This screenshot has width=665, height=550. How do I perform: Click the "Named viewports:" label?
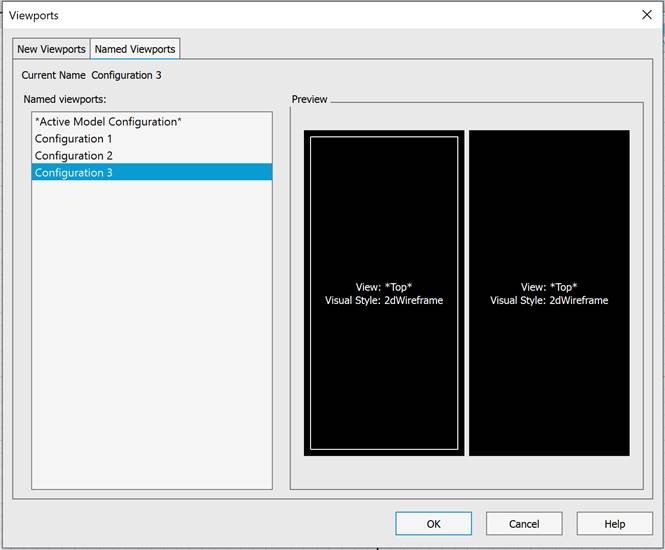pyautogui.click(x=64, y=99)
